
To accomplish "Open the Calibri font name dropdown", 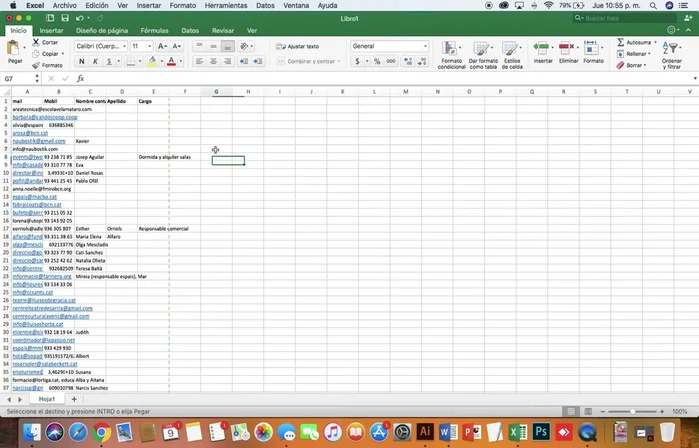I will pyautogui.click(x=99, y=46).
